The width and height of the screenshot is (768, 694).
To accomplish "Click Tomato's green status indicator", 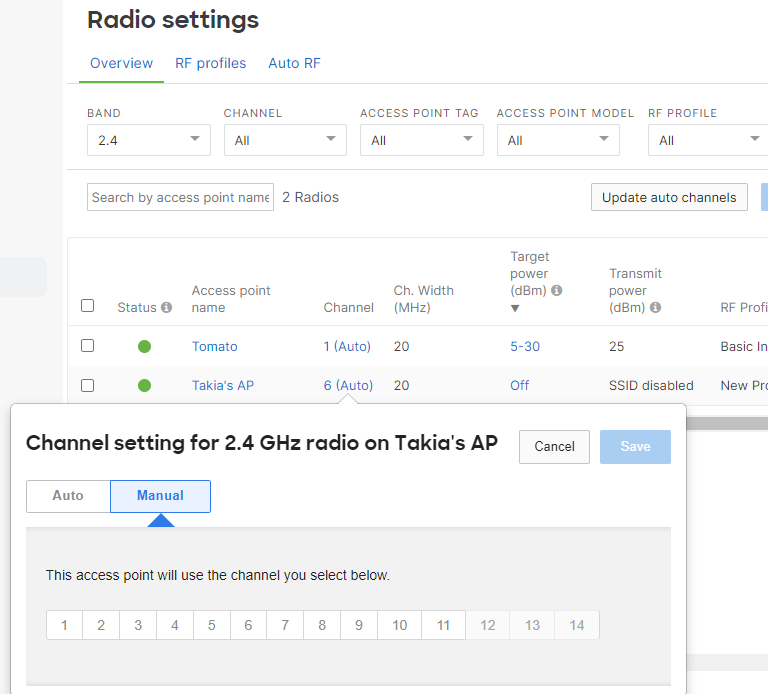I will [x=144, y=346].
